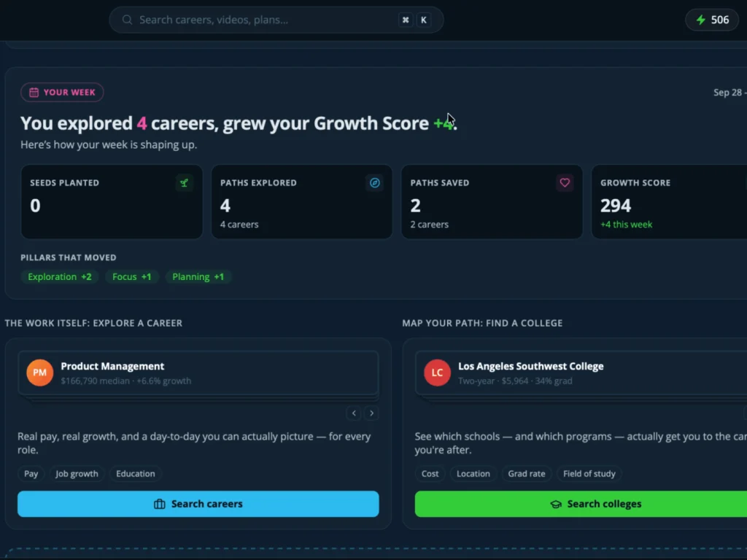The height and width of the screenshot is (560, 747).
Task: Open the Paths Saved stat card
Action: pos(492,202)
